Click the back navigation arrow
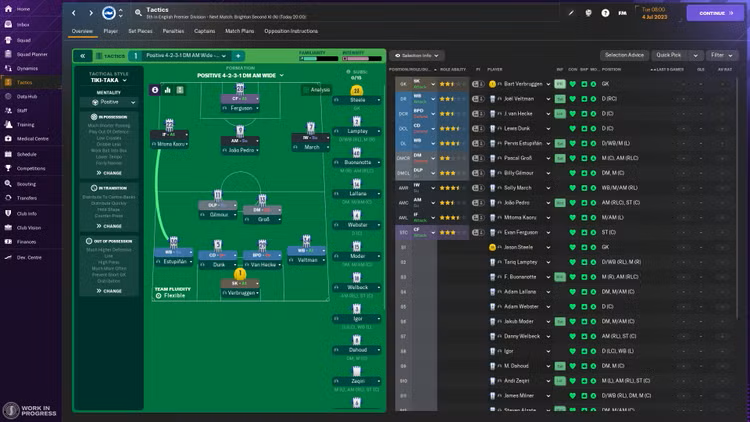The width and height of the screenshot is (750, 422). [75, 13]
